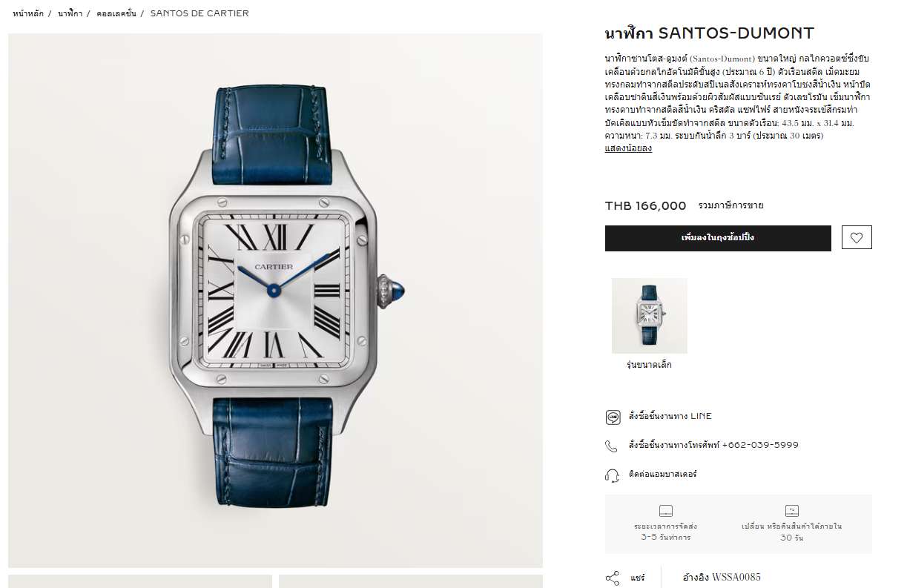This screenshot has height=588, width=907.
Task: Click the แชร์ share label
Action: pos(637,578)
